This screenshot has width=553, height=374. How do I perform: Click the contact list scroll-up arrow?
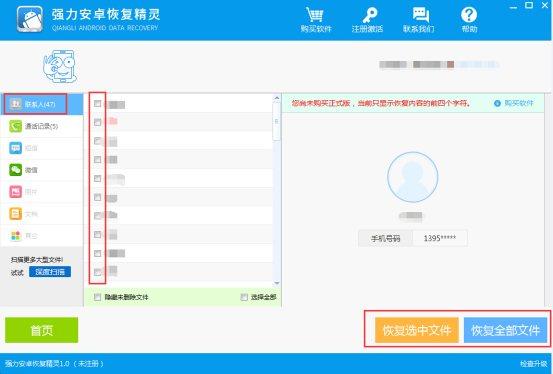coord(277,98)
